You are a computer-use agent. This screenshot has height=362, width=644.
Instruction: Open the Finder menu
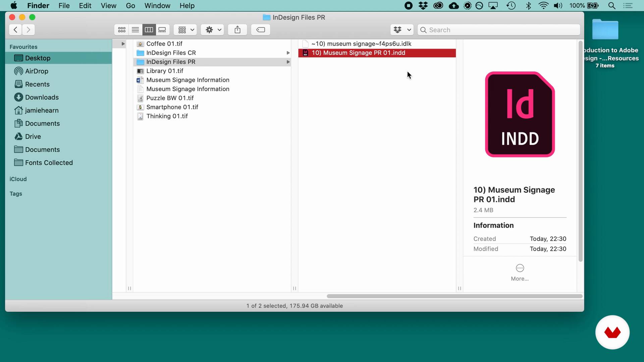(38, 6)
